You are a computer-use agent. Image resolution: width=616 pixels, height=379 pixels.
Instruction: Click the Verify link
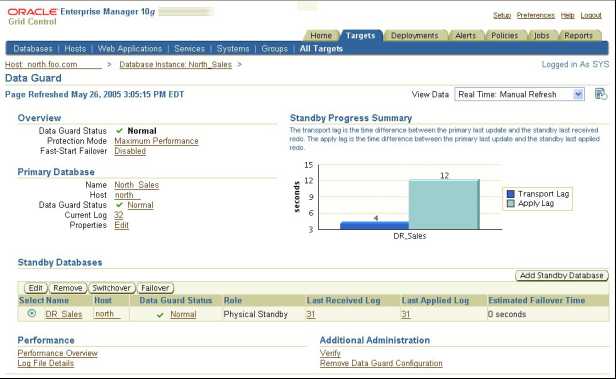(x=330, y=353)
